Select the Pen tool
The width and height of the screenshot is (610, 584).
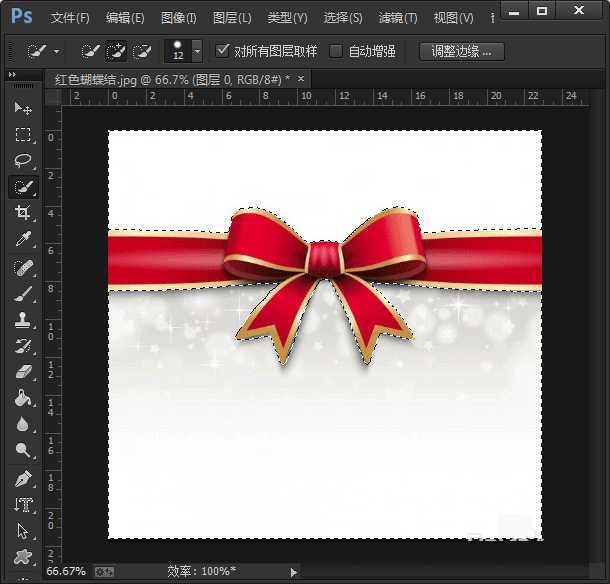tap(23, 478)
